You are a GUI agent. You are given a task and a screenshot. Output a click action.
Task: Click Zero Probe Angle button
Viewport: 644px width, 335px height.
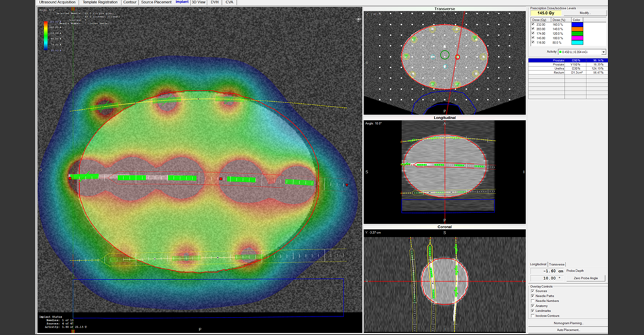click(585, 279)
